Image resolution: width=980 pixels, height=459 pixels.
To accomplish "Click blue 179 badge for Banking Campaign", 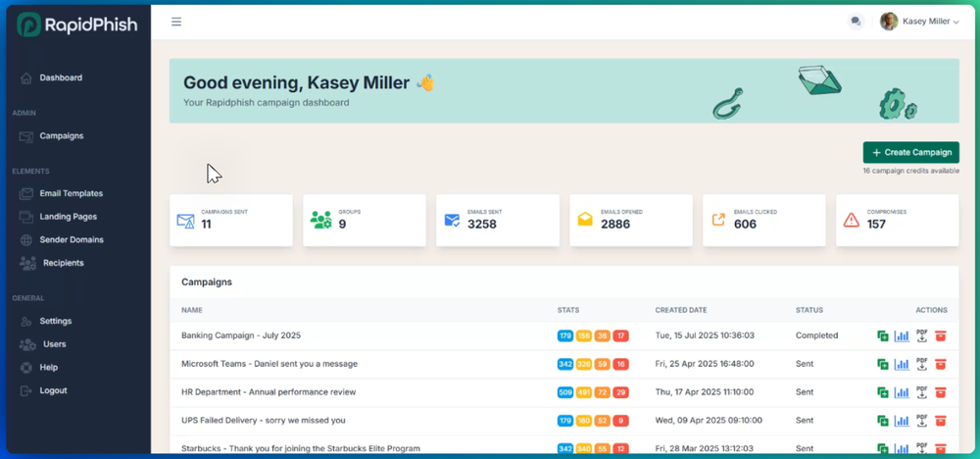I will (x=565, y=335).
